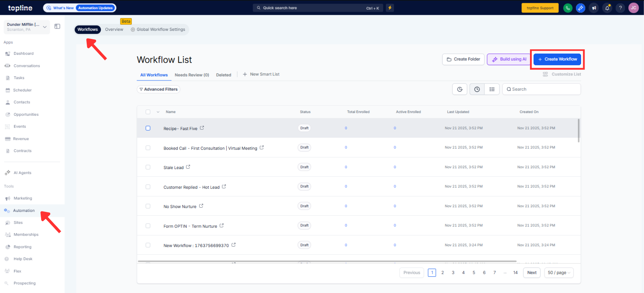644x293 pixels.
Task: Add a New Smart List
Action: [x=261, y=74]
